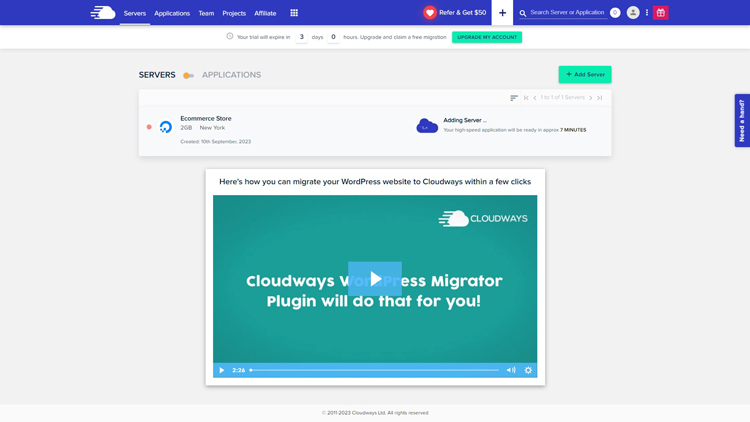Open the server sort filter icon
The image size is (750, 422).
click(x=514, y=98)
